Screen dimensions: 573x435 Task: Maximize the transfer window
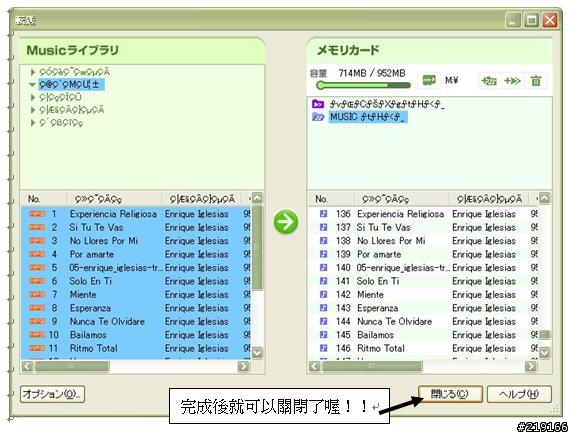531,20
